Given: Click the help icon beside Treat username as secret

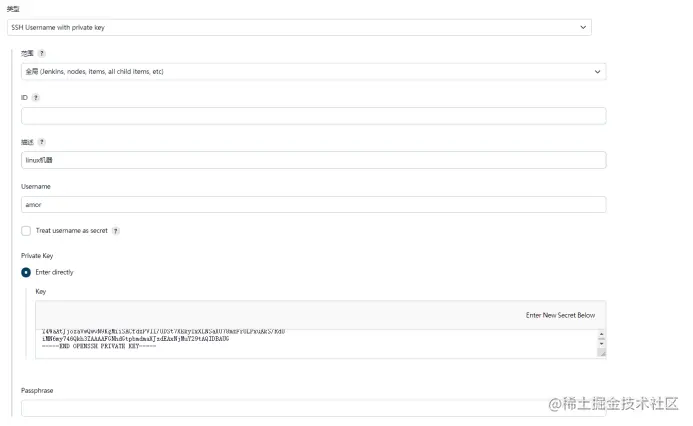Looking at the screenshot, I should click(115, 231).
